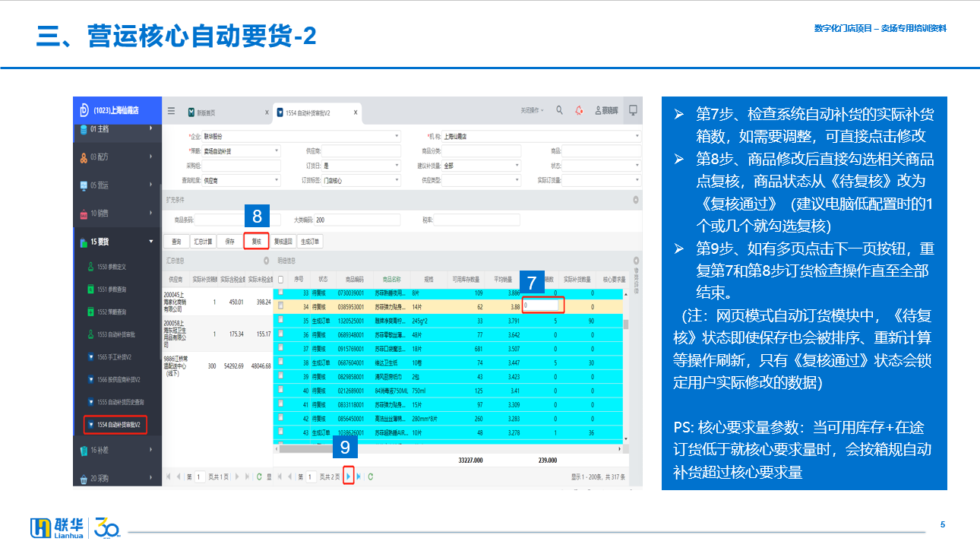Open the 订货标签 门店核心 dropdown

(396, 181)
